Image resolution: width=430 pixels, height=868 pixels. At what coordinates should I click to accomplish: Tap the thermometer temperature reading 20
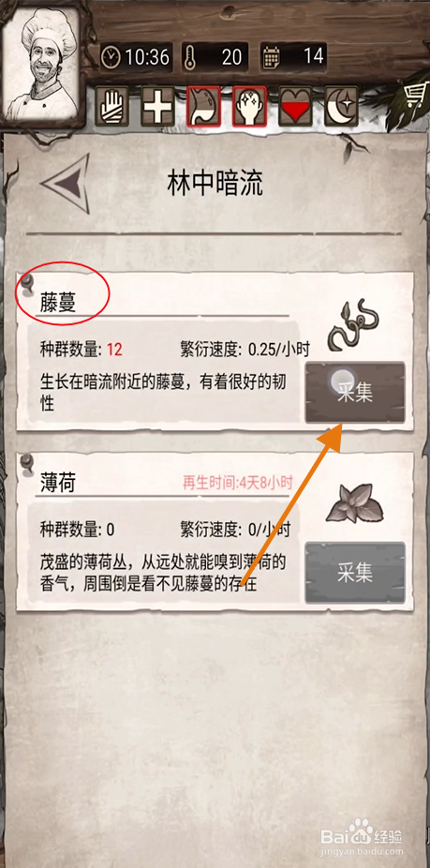click(x=215, y=56)
